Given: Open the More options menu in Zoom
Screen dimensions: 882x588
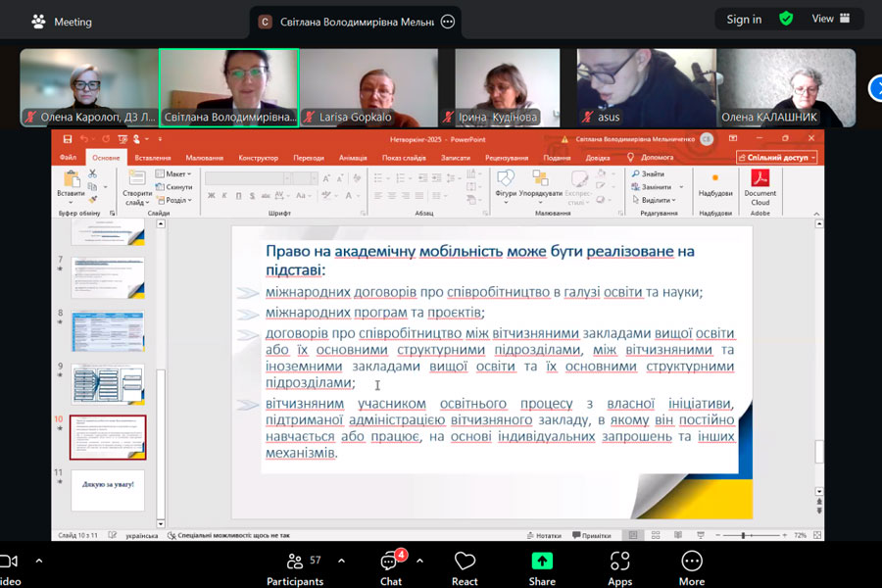Looking at the screenshot, I should coord(692,569).
